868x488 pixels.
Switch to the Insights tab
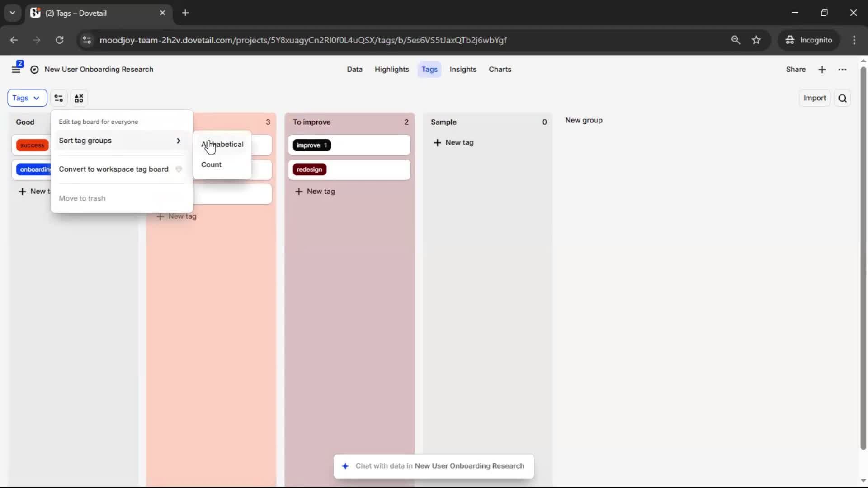463,70
